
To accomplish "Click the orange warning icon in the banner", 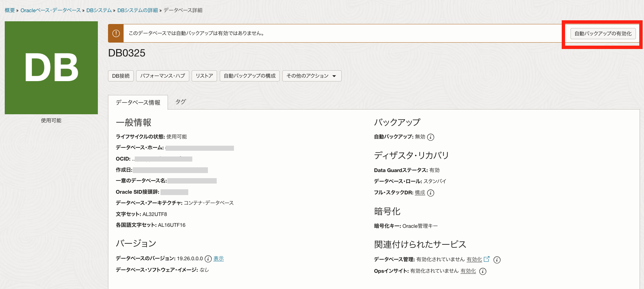I will click(116, 33).
